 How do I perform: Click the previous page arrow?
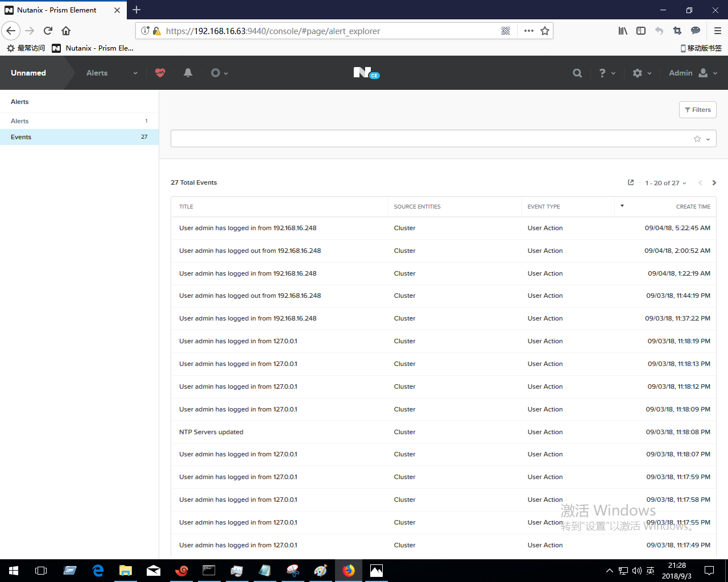[700, 183]
